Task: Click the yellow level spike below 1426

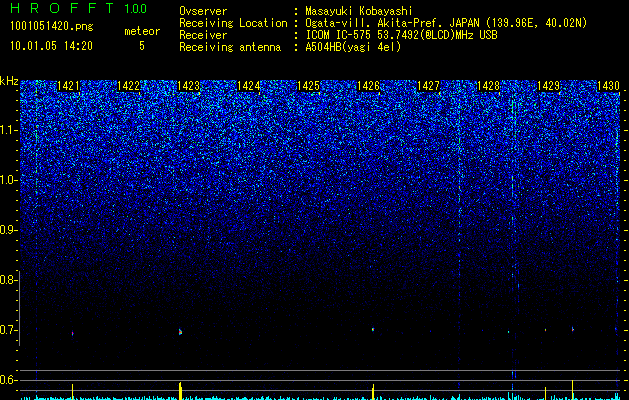Action: [373, 392]
